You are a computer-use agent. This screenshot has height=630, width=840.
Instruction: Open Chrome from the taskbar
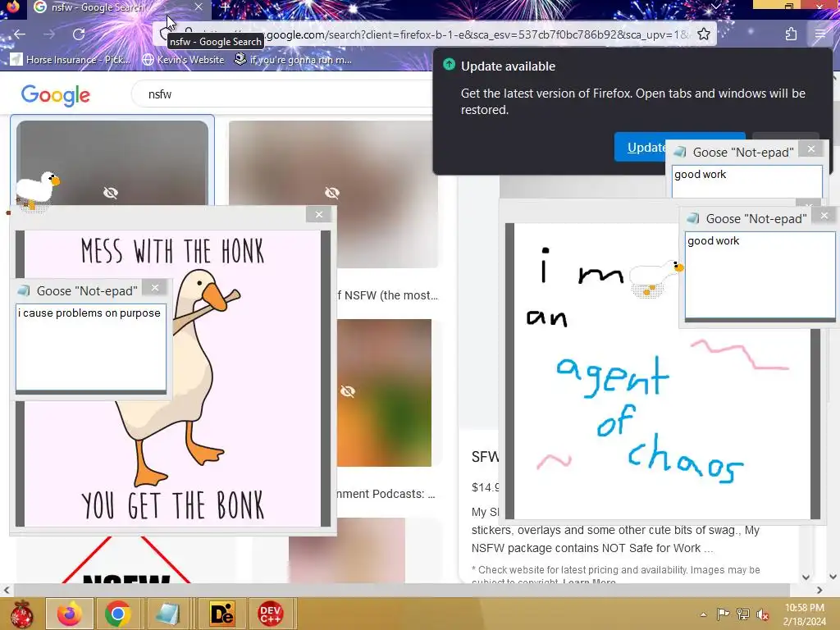(x=118, y=614)
